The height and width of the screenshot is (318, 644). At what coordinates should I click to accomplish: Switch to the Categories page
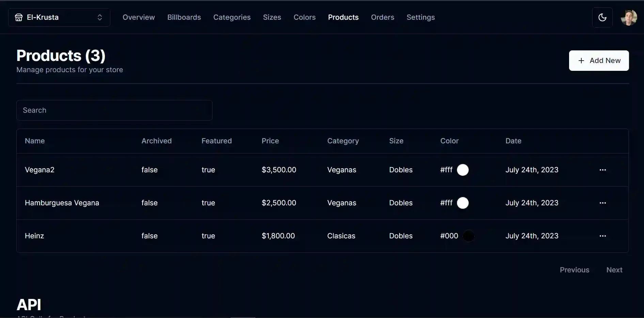coord(232,17)
